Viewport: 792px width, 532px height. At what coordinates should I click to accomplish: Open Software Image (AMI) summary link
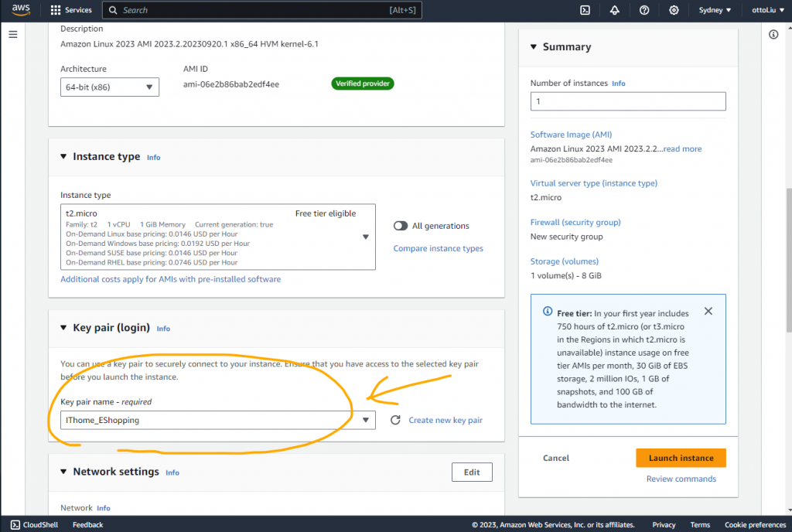click(571, 135)
